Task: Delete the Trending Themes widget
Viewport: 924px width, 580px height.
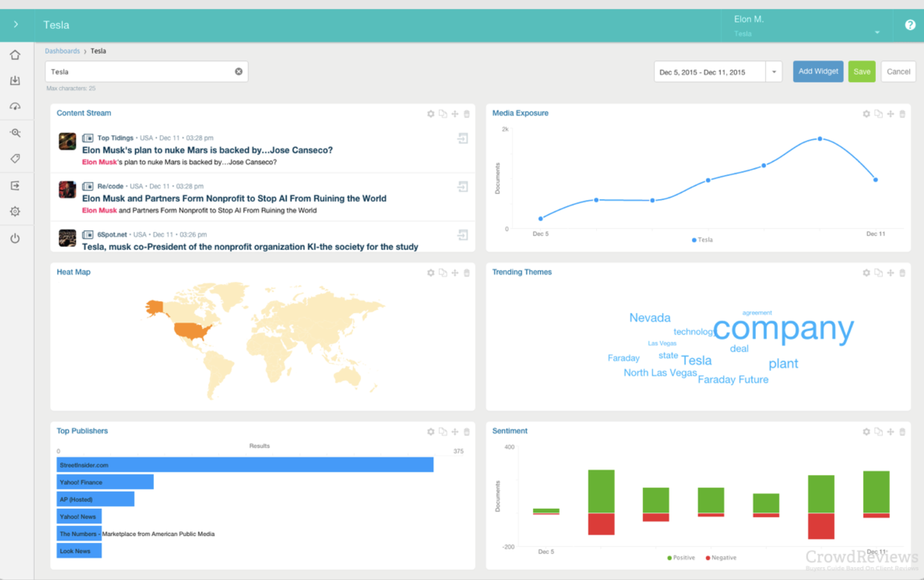Action: [902, 273]
